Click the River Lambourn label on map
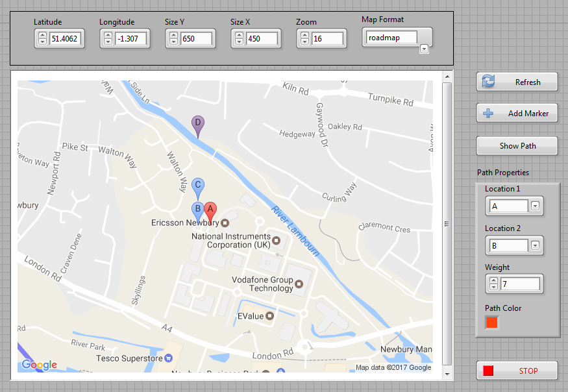The width and height of the screenshot is (568, 392). tap(295, 232)
